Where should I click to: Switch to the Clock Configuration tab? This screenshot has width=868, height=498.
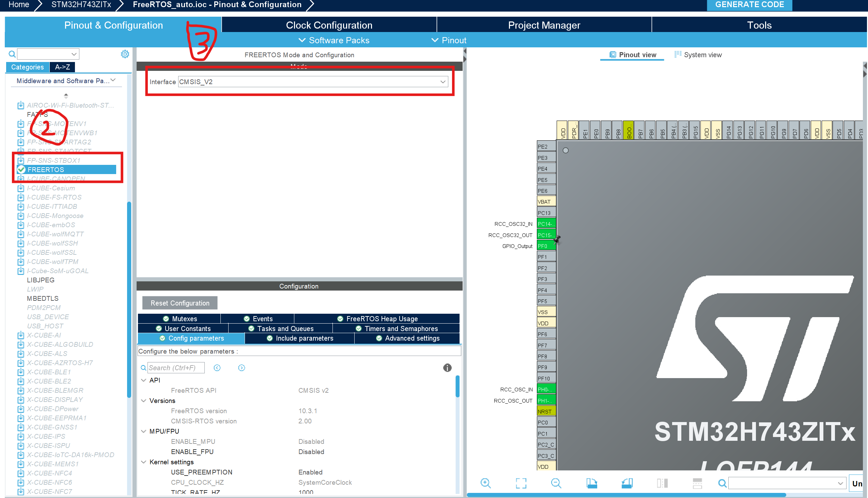[329, 25]
